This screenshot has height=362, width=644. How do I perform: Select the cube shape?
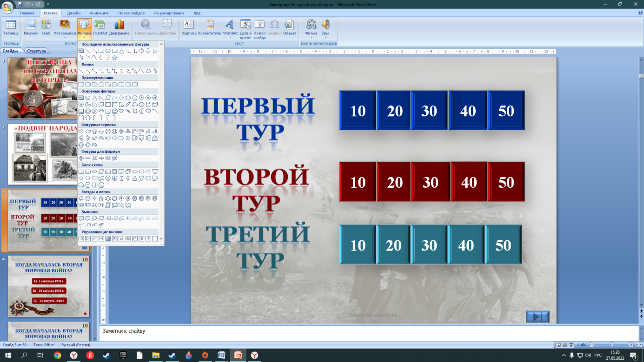click(x=155, y=105)
